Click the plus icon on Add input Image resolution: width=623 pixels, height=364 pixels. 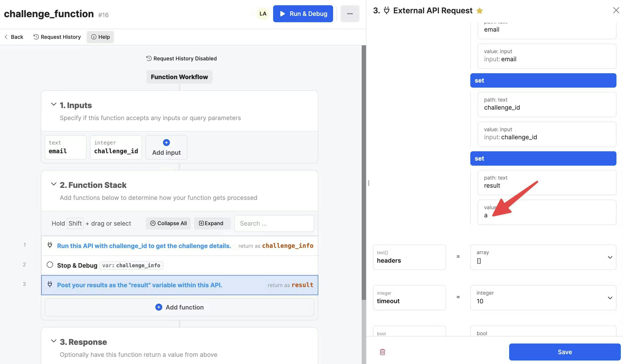coord(166,143)
